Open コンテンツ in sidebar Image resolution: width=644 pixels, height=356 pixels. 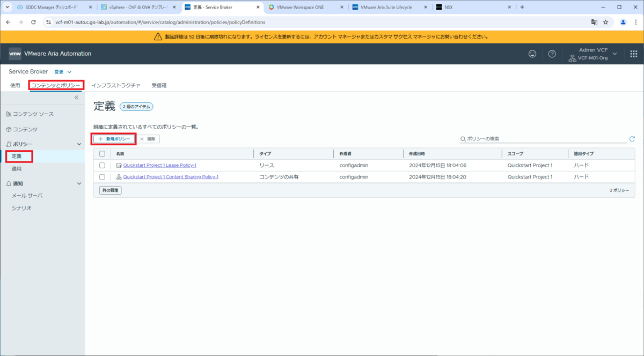coord(25,129)
